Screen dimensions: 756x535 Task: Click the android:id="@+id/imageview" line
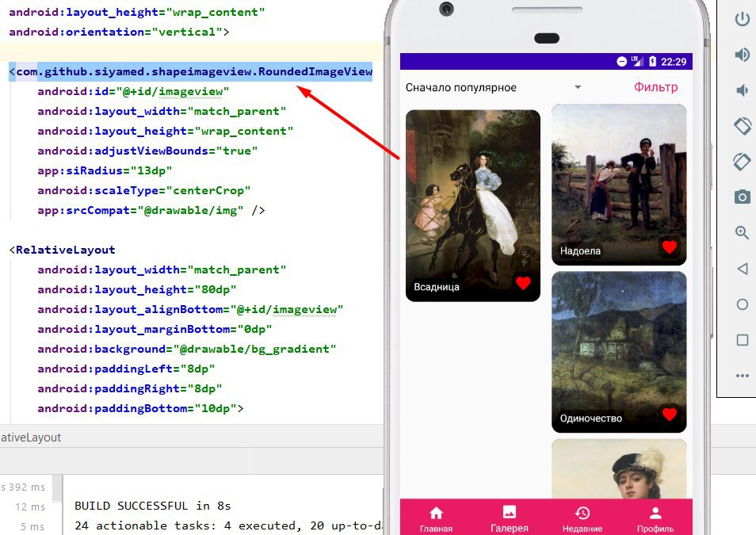133,92
